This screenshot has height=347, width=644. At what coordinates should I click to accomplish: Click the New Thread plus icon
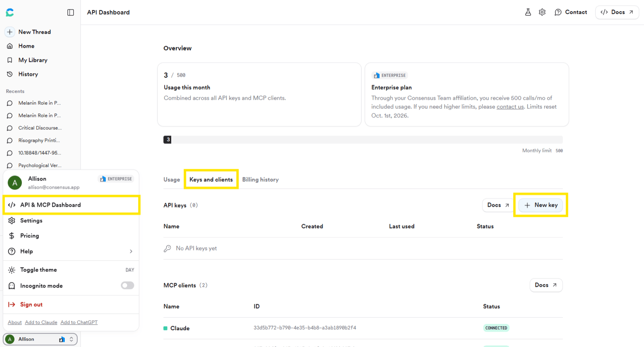10,32
